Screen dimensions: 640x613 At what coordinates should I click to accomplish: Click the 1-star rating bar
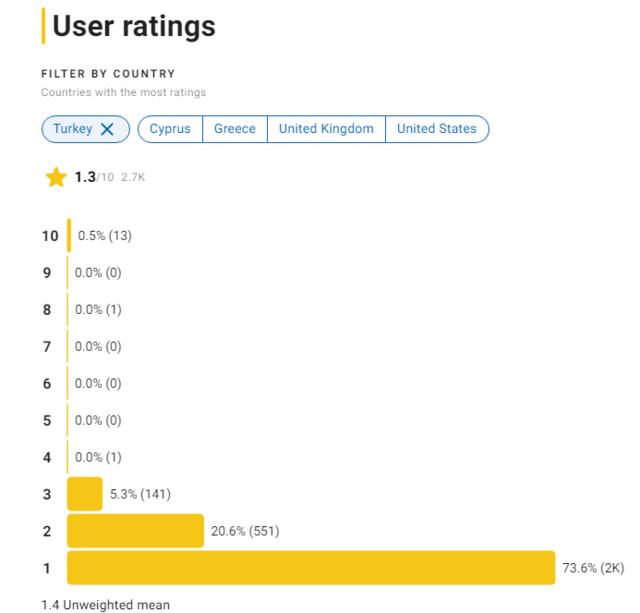[x=311, y=568]
